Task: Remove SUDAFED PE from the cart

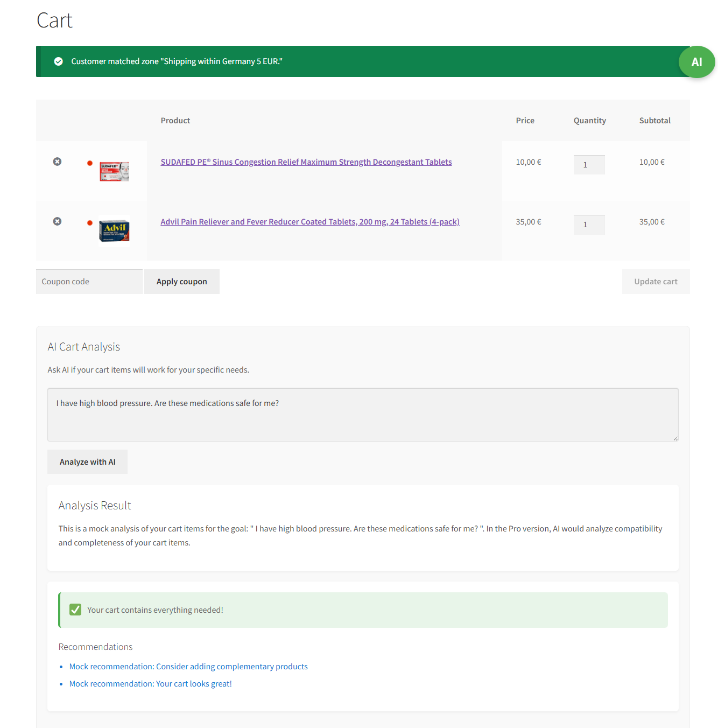Action: [57, 162]
